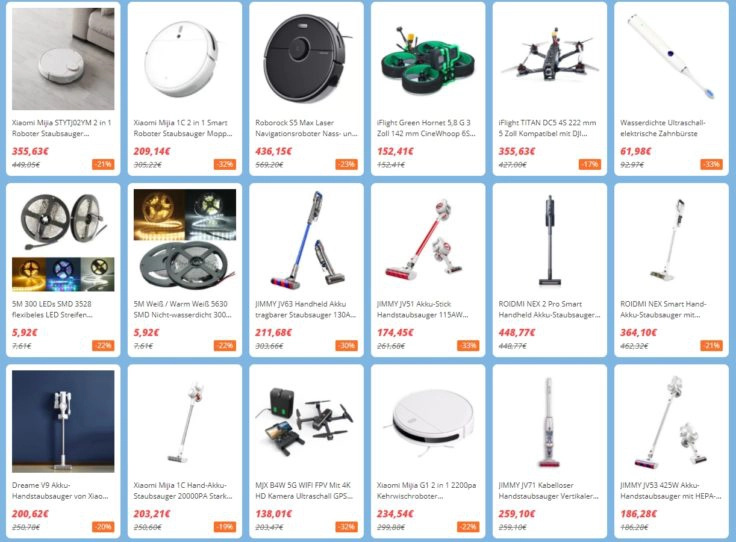This screenshot has height=542, width=736.
Task: Open the JIMMY JV63 handheld vacuum image
Action: tap(306, 240)
